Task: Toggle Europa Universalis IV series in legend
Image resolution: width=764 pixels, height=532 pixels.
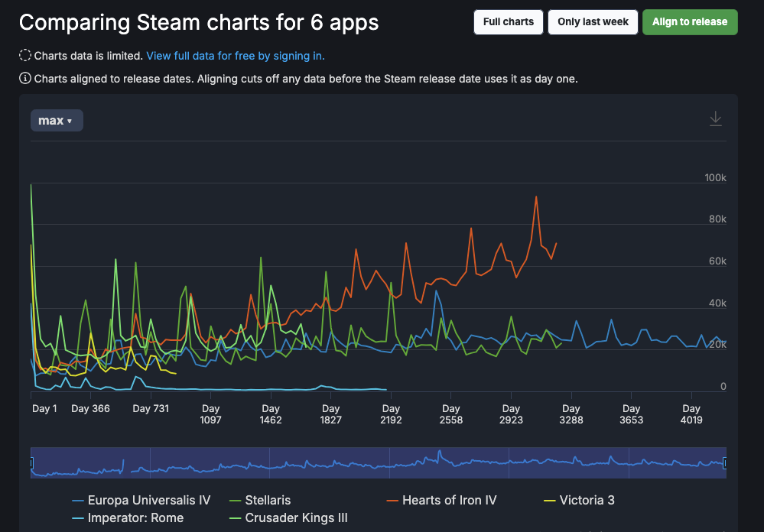Action: point(141,501)
